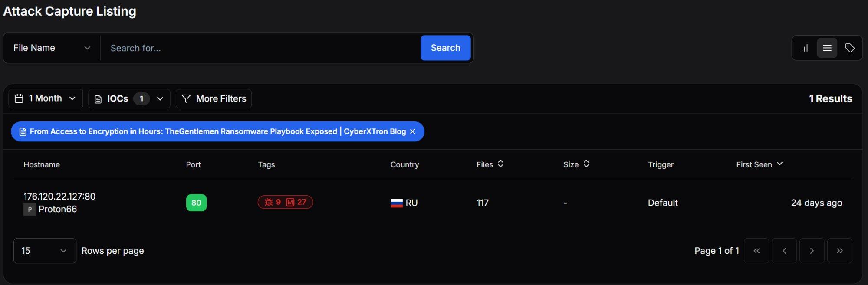Select the list view icon
The width and height of the screenshot is (868, 285).
click(x=827, y=48)
